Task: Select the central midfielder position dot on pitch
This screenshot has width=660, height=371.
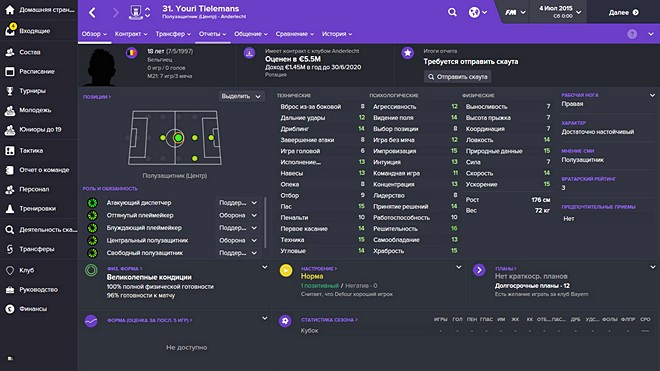Action: 178,138
